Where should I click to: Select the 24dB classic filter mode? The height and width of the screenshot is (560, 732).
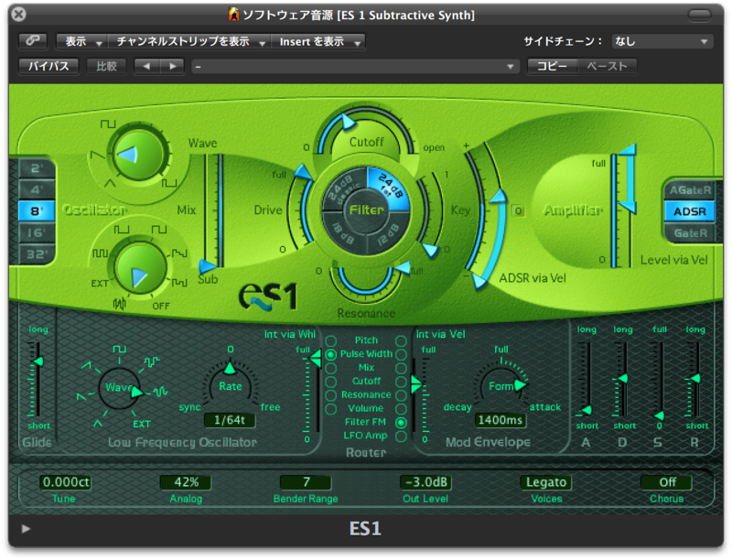click(345, 188)
